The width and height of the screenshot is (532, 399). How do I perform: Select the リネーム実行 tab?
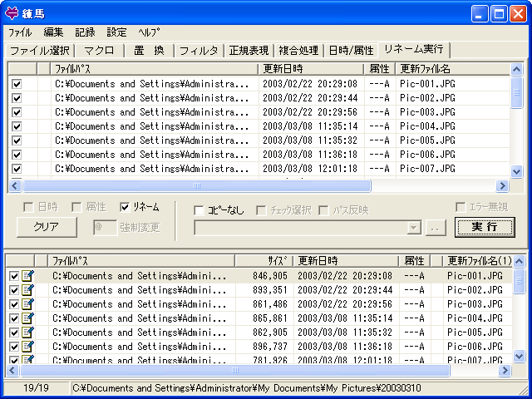click(x=414, y=49)
